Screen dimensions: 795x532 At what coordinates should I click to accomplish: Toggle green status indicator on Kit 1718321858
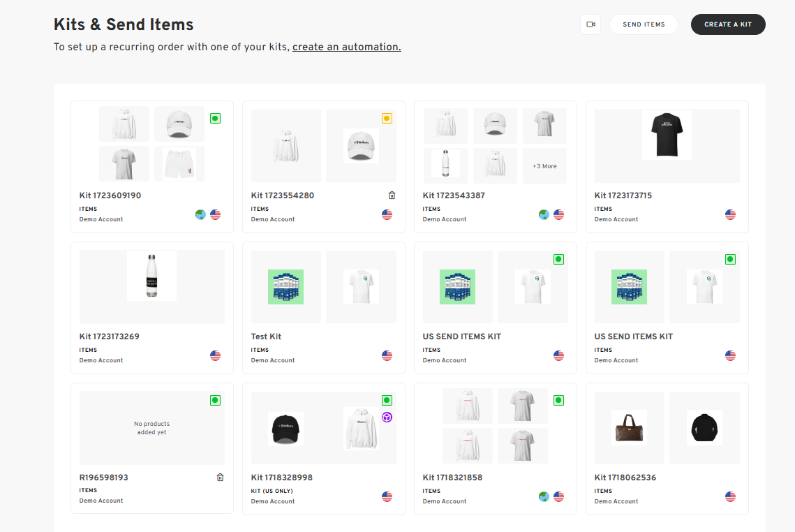(558, 401)
